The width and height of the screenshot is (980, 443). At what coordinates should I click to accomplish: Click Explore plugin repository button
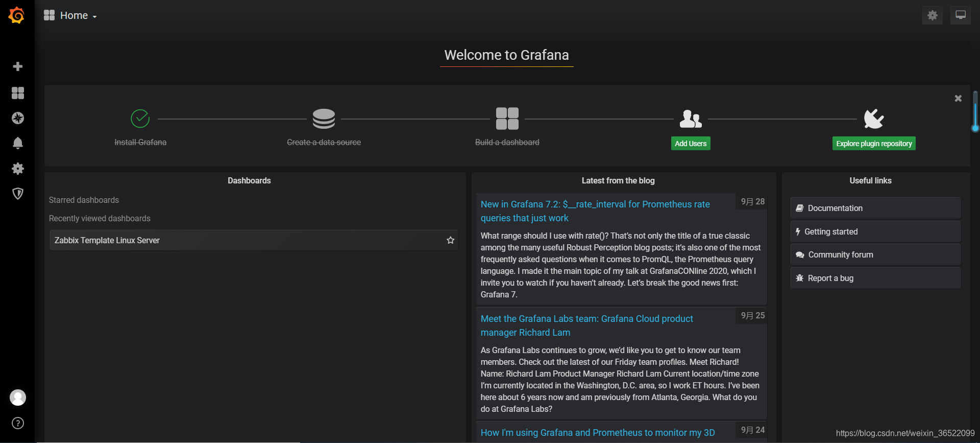click(874, 144)
